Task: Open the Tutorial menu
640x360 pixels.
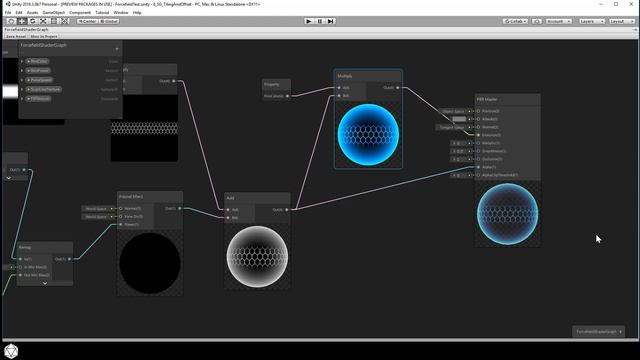Action: coord(102,13)
